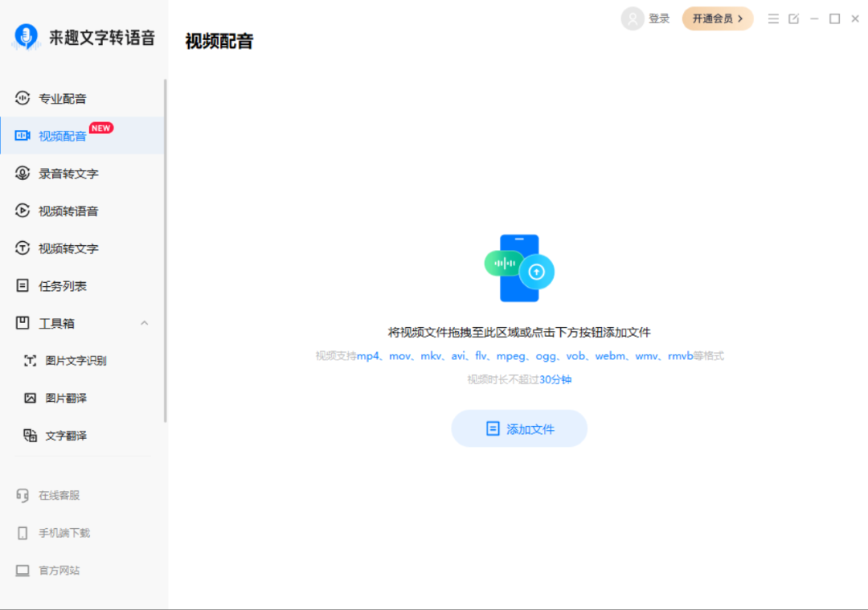Open the 图片翻译 image translate icon
Screen dimensions: 868x610
tap(29, 397)
